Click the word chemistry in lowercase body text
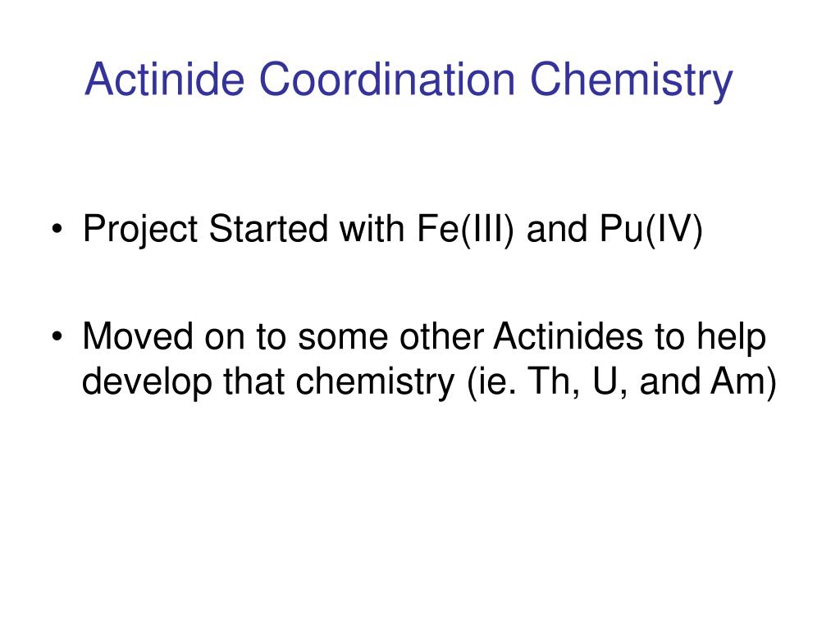 click(x=375, y=382)
